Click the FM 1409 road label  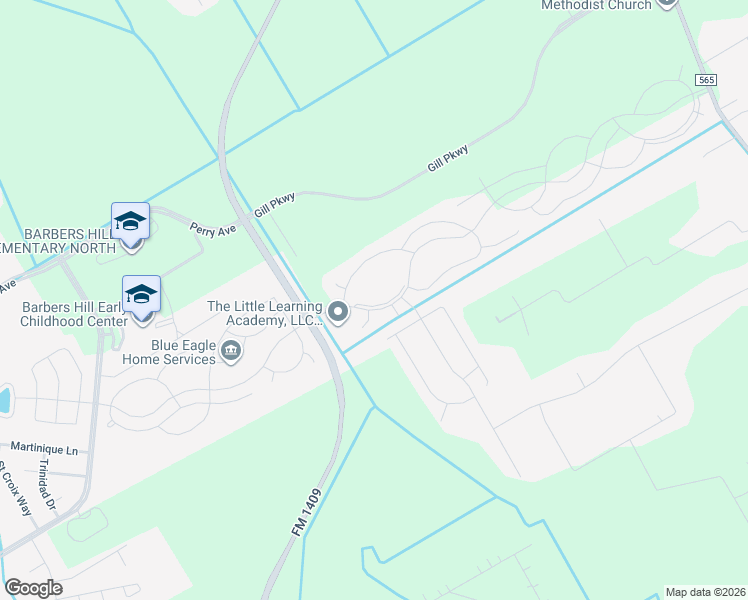pos(306,513)
